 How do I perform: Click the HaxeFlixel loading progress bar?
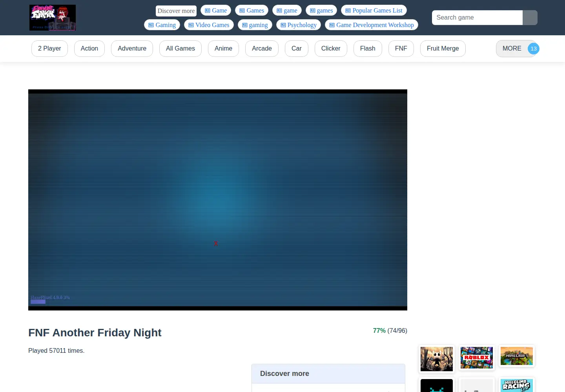click(38, 302)
